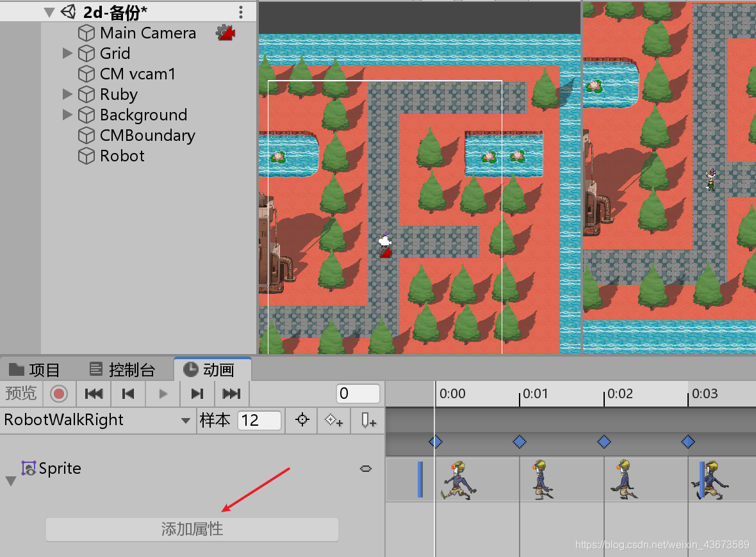Click the add event icon
The height and width of the screenshot is (557, 756).
pos(368,420)
